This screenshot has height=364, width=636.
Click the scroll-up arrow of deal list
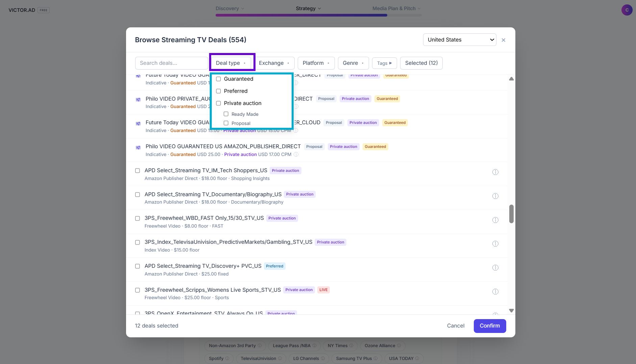tap(511, 79)
